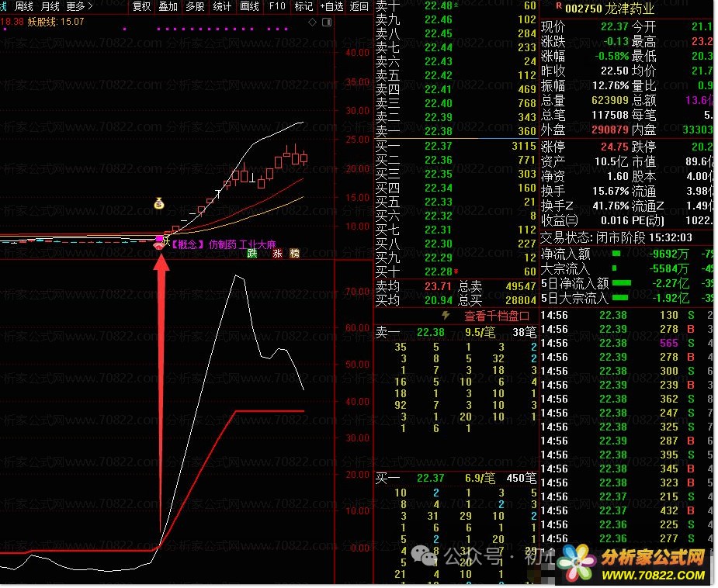The height and width of the screenshot is (588, 718).
Task: Toggle the side panel layout icon
Action: [327, 22]
